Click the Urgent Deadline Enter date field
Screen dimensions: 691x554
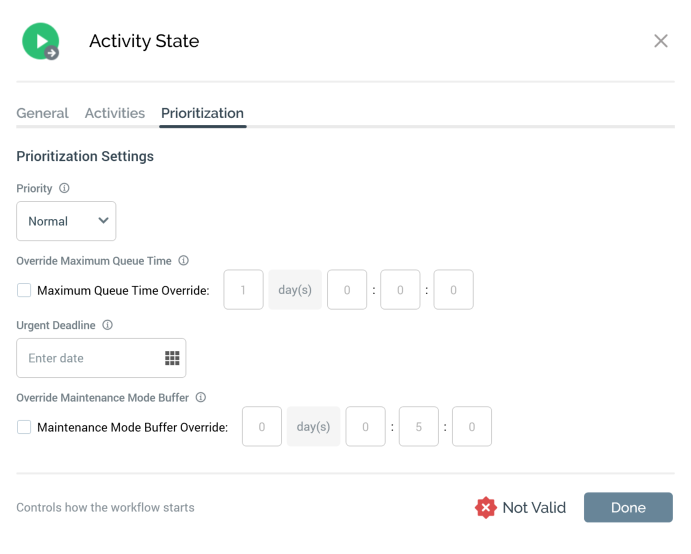click(x=90, y=358)
